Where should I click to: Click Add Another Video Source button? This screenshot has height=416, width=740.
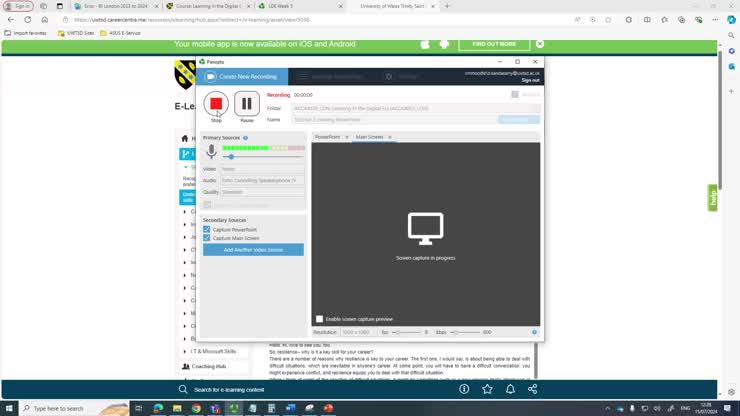pyautogui.click(x=253, y=249)
